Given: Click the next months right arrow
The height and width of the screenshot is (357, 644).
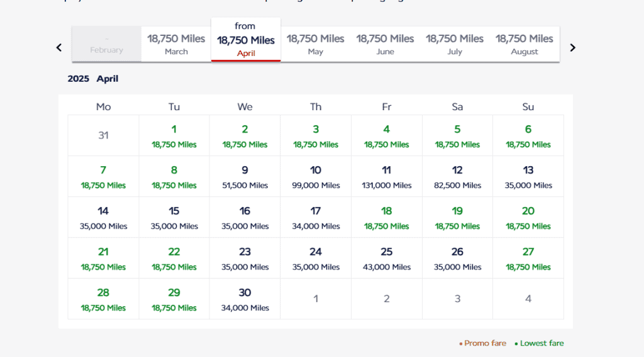Looking at the screenshot, I should [x=572, y=47].
